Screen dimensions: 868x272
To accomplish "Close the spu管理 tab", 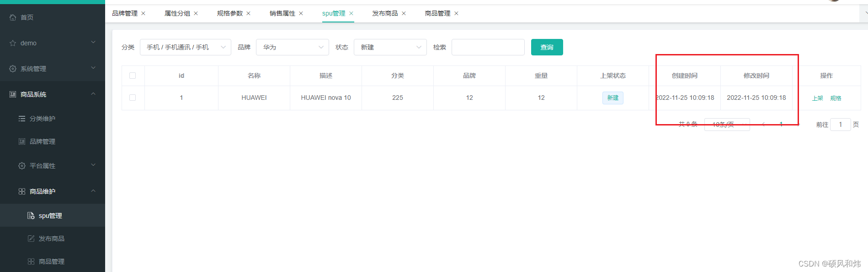I will click(x=351, y=13).
